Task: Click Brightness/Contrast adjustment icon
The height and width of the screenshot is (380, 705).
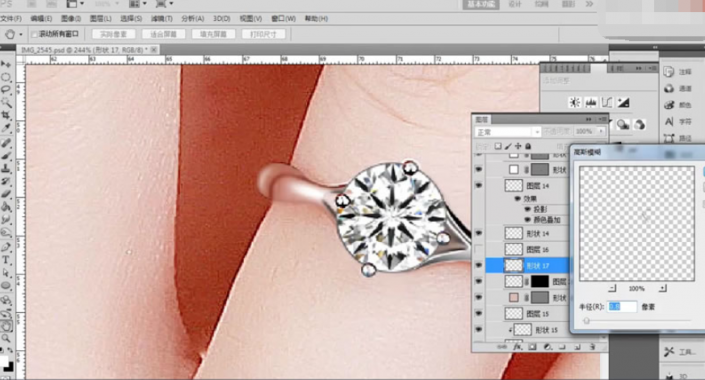Action: pyautogui.click(x=574, y=103)
